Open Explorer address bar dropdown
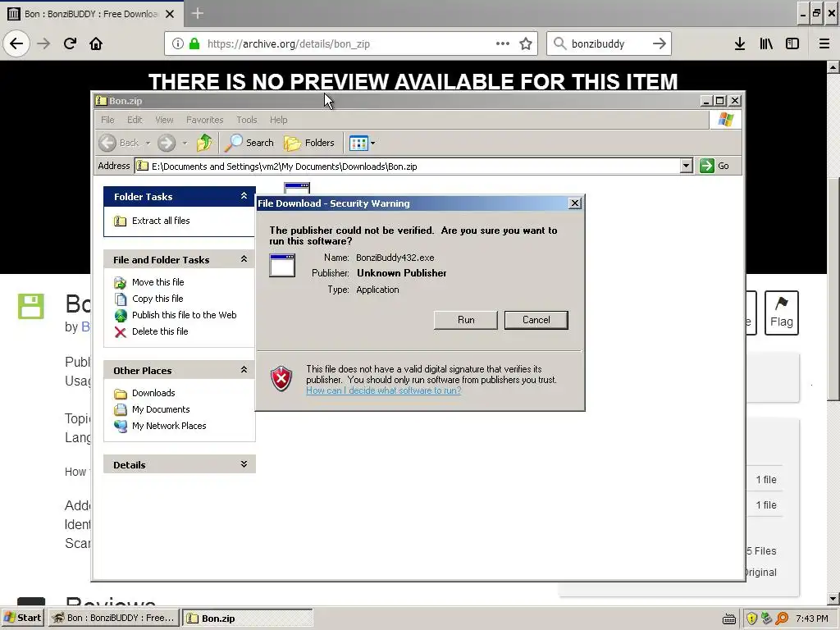Screen dimensions: 840x630 687,166
